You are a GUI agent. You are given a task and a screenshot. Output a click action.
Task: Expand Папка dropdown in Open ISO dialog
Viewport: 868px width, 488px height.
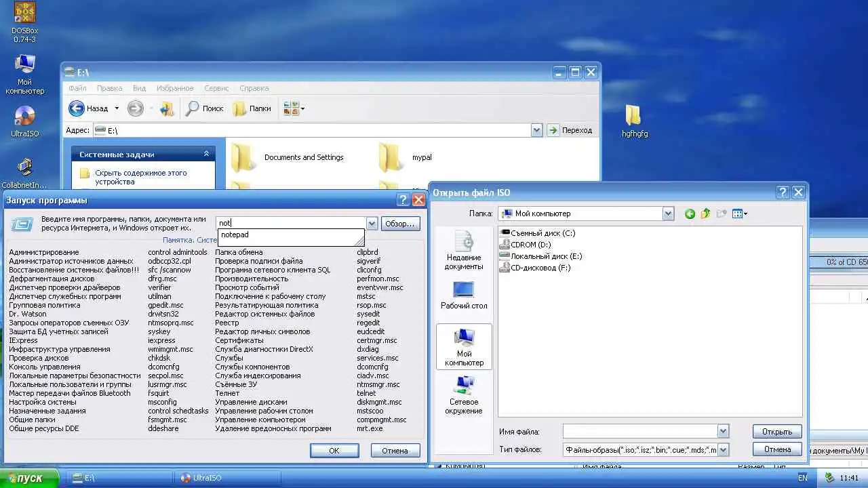click(668, 213)
